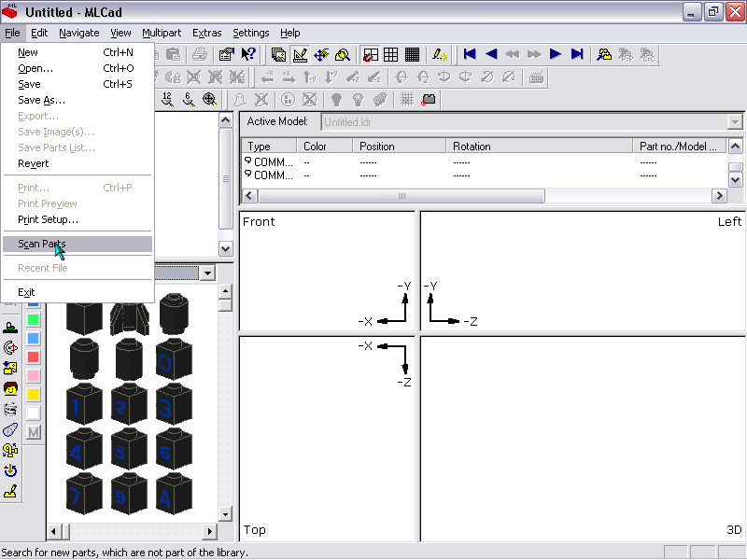Viewport: 747px width, 560px height.
Task: Select first COMM... row in model list
Action: pos(484,161)
